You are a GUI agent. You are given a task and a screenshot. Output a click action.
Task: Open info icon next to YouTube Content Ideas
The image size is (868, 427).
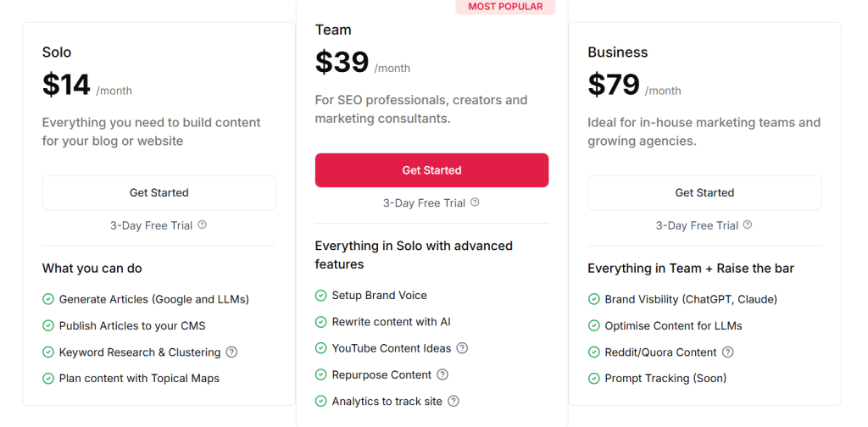(462, 348)
